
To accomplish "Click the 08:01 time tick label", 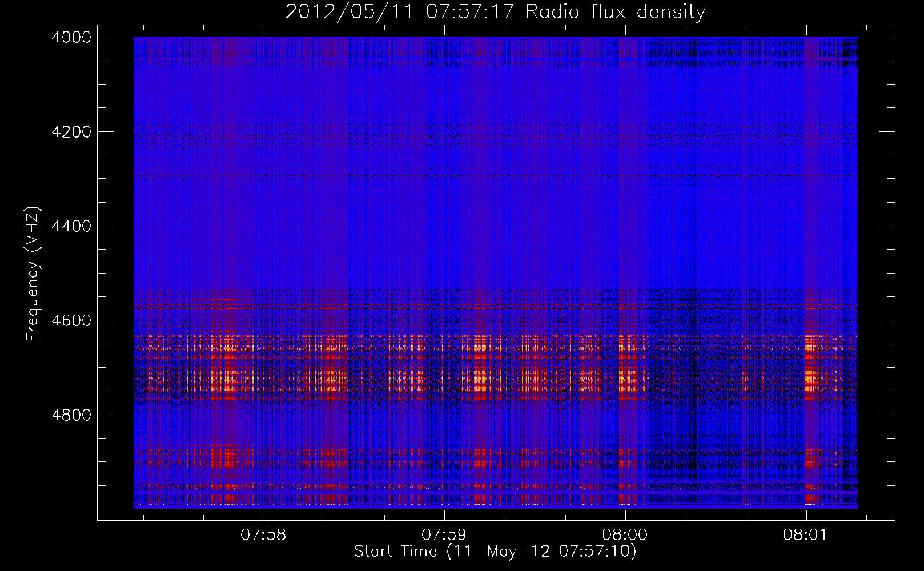I will [805, 535].
